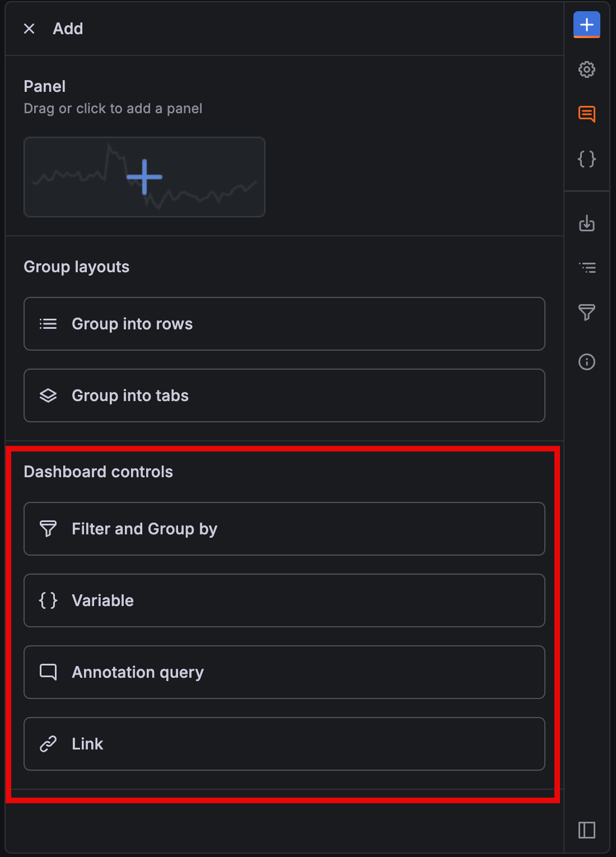Click the speech bubble icon beside Annotation query
Viewport: 616px width, 857px height.
click(x=48, y=672)
